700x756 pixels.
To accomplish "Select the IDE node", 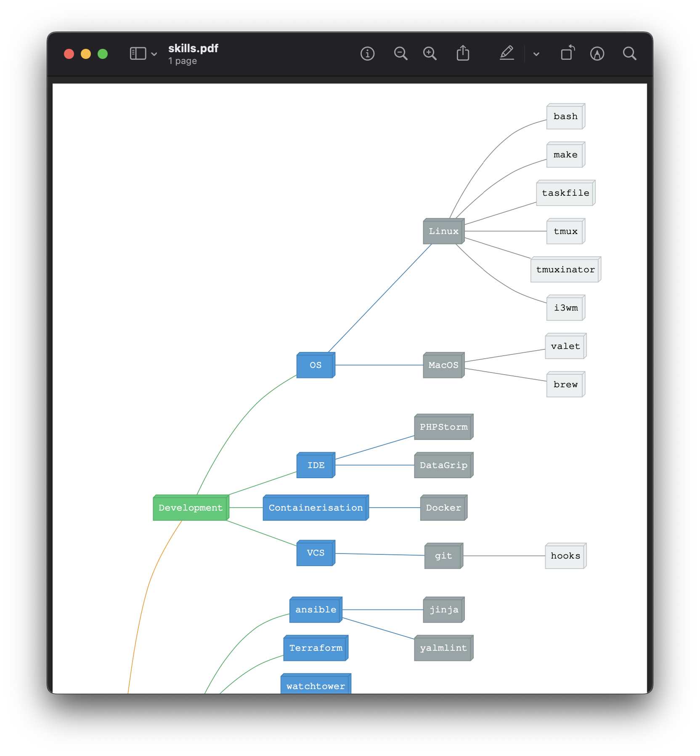I will click(x=316, y=465).
